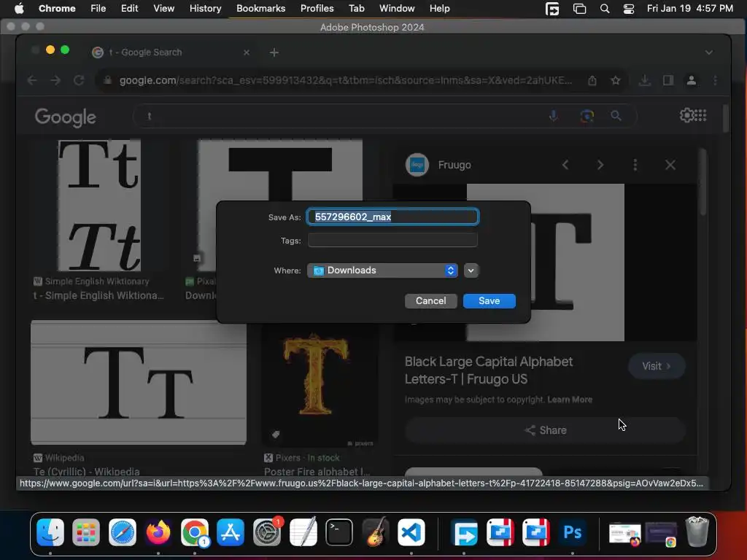The width and height of the screenshot is (747, 560).
Task: Click Save in the save dialog
Action: point(489,301)
